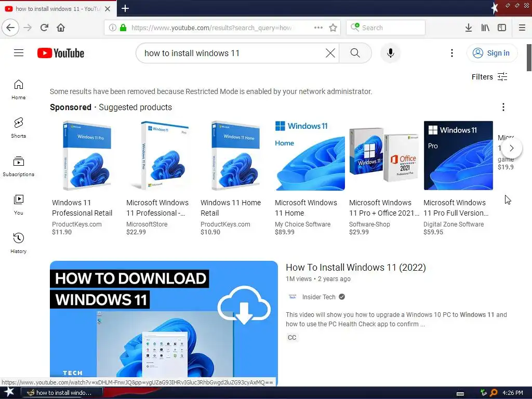Click the Insider Tech channel avatar
This screenshot has width=532, height=399.
click(292, 297)
